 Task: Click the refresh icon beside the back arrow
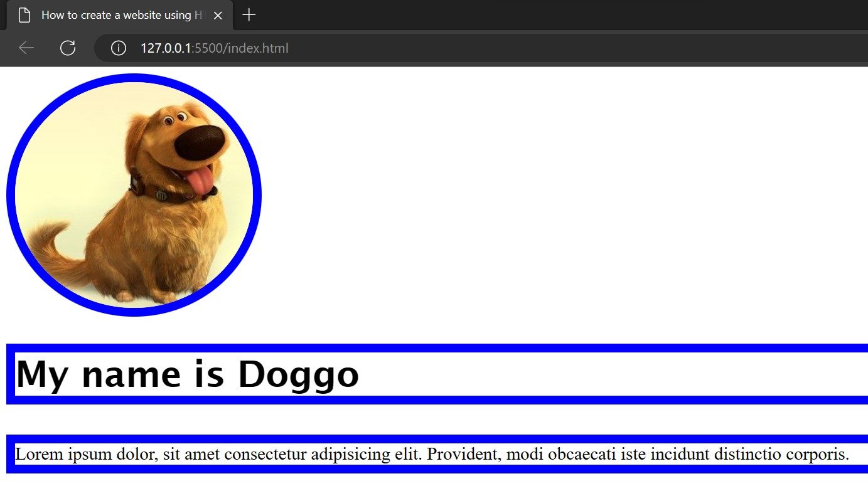click(67, 48)
